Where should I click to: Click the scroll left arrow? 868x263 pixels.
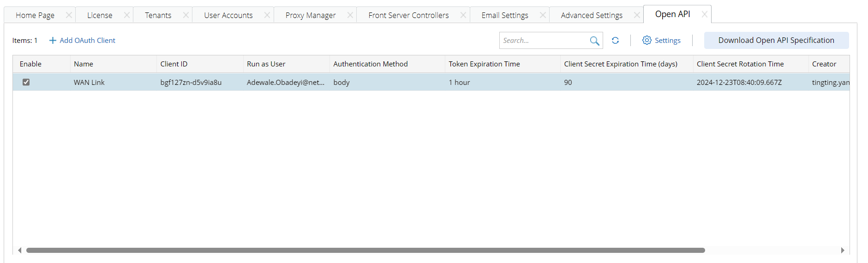tap(19, 250)
